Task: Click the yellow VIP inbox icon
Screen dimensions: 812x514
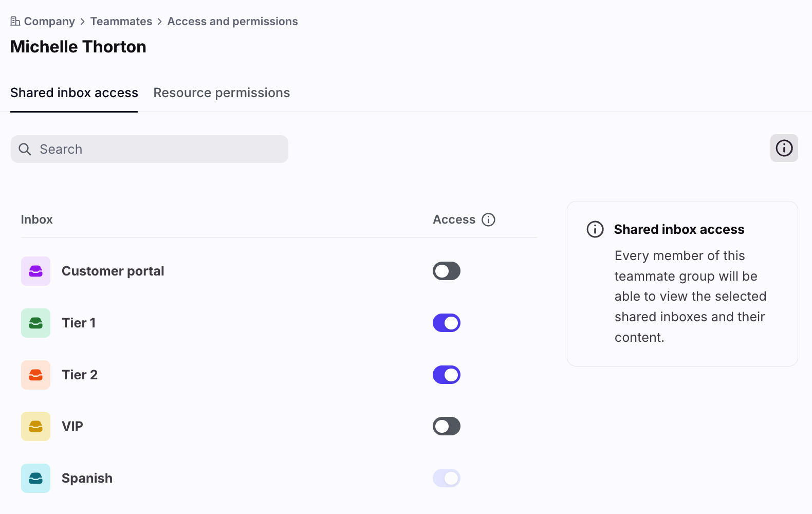Action: (x=35, y=426)
